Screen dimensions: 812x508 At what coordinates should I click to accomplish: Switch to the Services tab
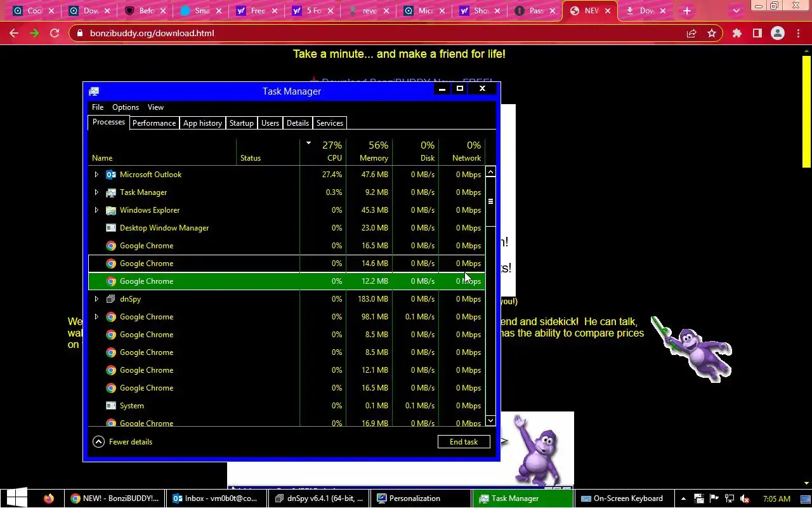330,123
